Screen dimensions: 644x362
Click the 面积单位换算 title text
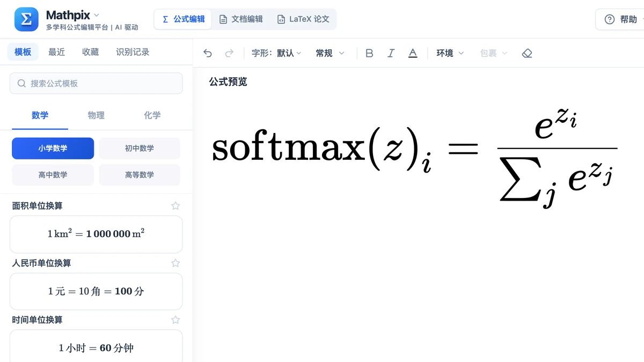point(38,206)
